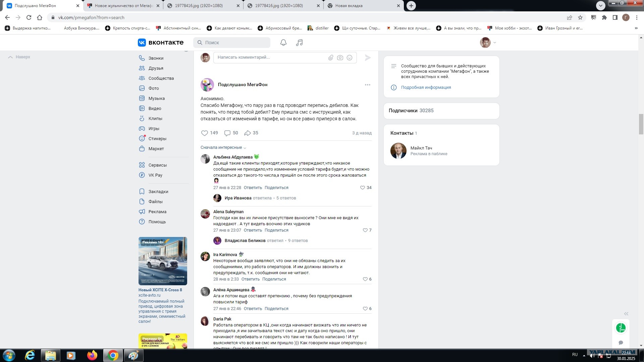Open Chrome extensions puzzle icon

click(x=604, y=17)
